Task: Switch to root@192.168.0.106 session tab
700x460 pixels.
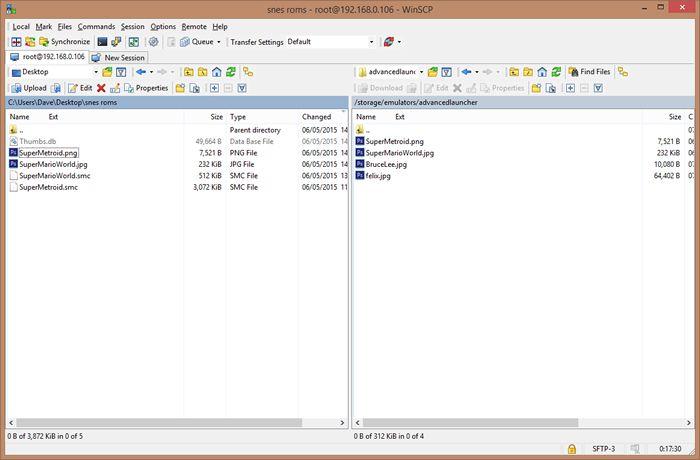Action: coord(47,57)
